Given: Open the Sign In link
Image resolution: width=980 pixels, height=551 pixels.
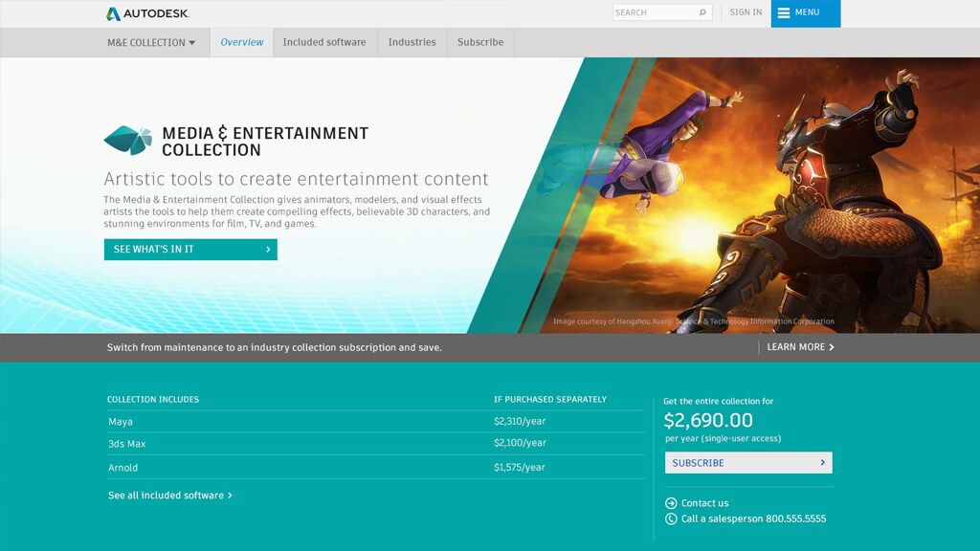Looking at the screenshot, I should tap(746, 11).
